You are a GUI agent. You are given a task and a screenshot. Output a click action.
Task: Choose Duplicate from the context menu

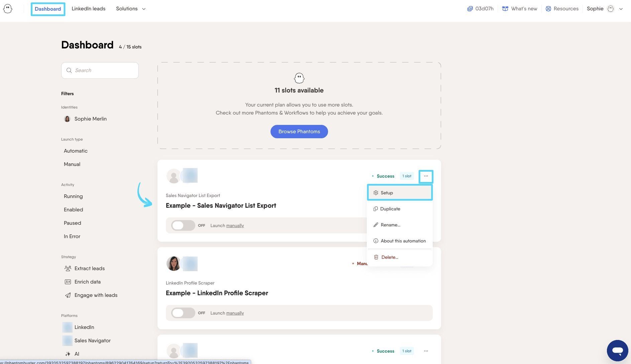pyautogui.click(x=400, y=209)
